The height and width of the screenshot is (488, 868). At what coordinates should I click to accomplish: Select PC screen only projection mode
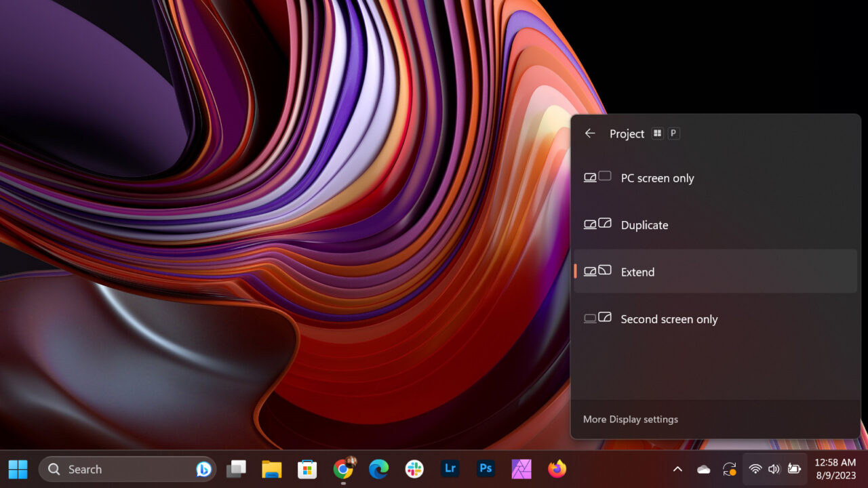click(656, 178)
